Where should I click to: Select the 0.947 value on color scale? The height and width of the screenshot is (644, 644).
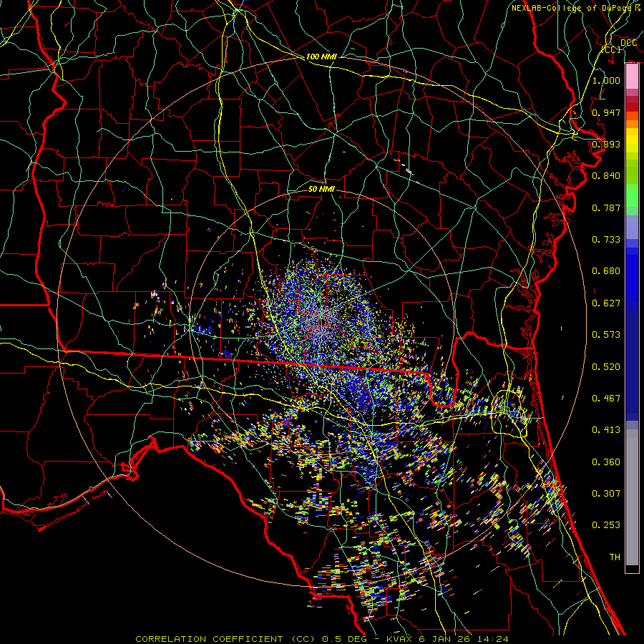pyautogui.click(x=606, y=113)
